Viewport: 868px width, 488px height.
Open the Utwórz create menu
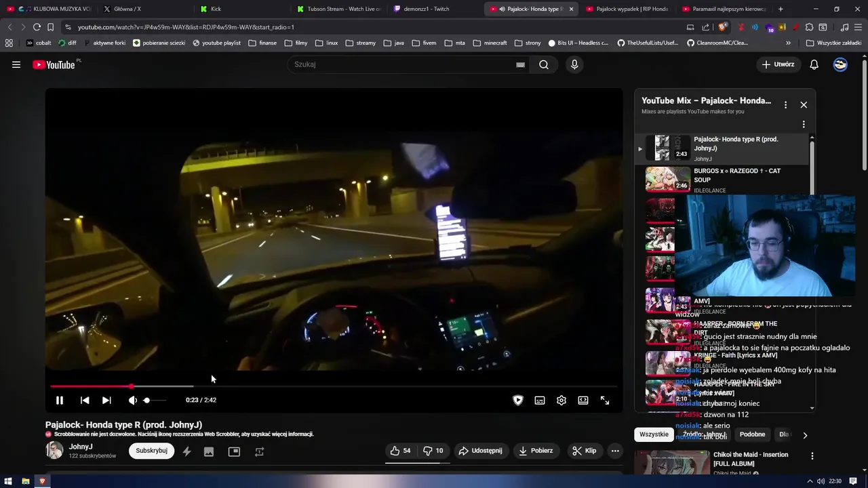coord(778,64)
